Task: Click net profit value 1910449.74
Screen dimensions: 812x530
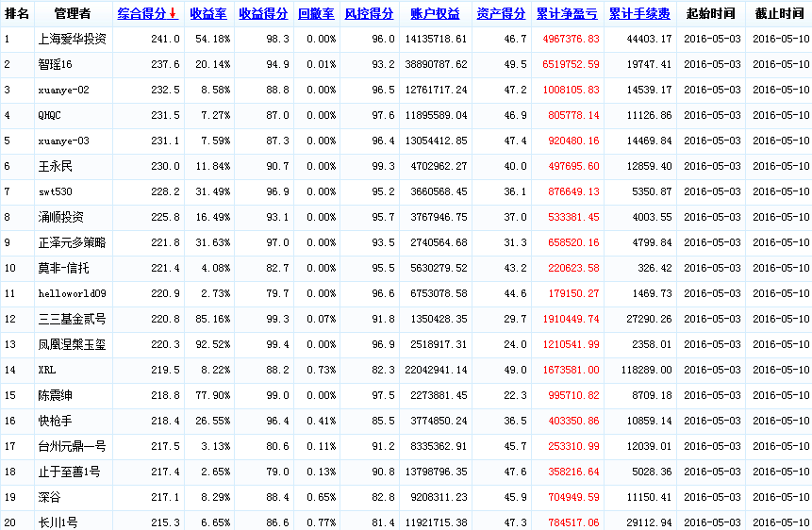Action: click(571, 319)
